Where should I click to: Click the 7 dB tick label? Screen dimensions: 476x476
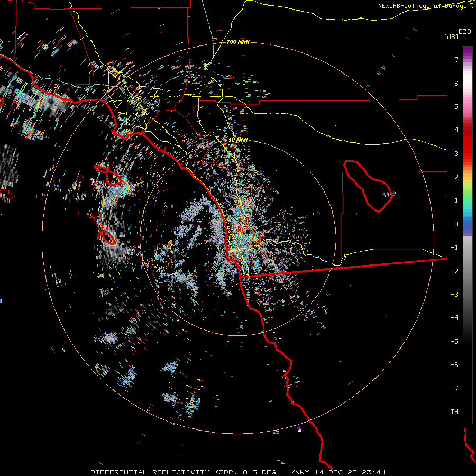coord(456,59)
